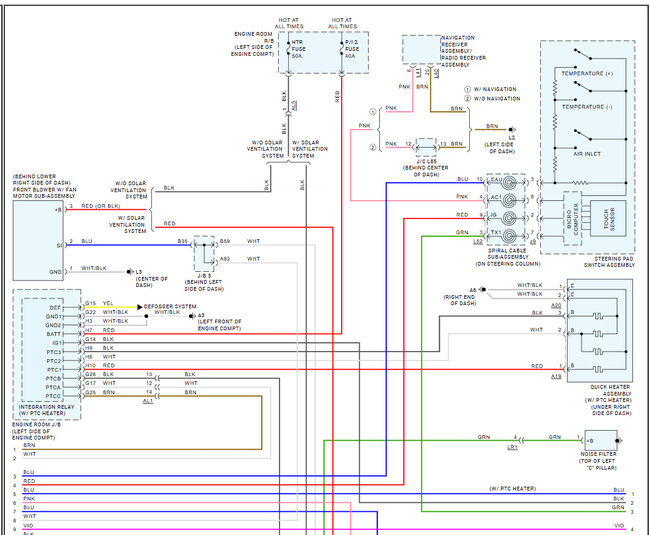
Task: Select the PTCB terminal on integration relay
Action: point(53,378)
